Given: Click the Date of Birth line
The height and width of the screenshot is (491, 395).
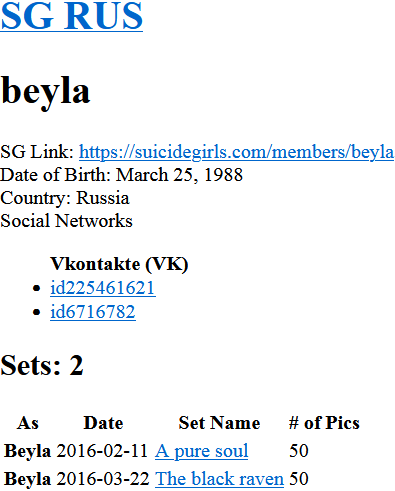Looking at the screenshot, I should [x=121, y=175].
